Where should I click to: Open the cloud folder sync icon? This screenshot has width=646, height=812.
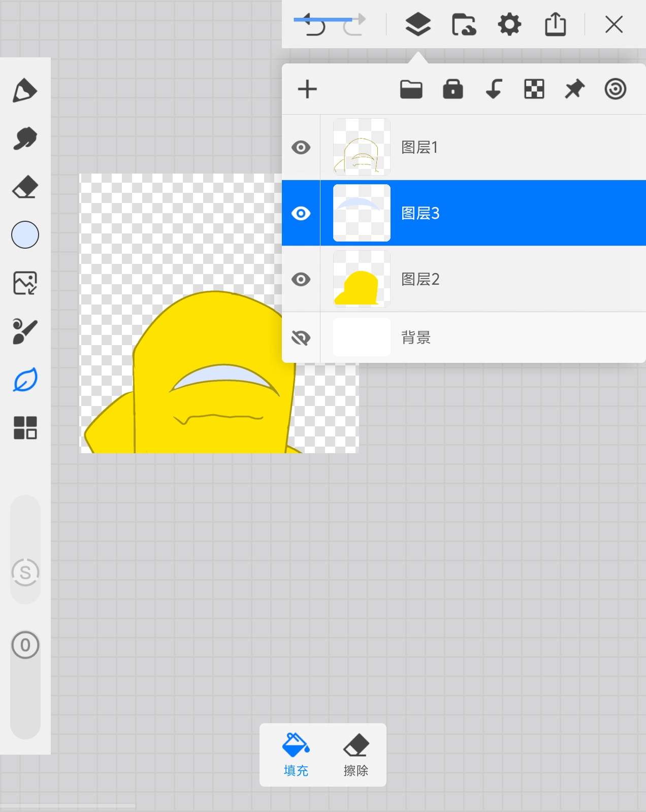click(464, 24)
